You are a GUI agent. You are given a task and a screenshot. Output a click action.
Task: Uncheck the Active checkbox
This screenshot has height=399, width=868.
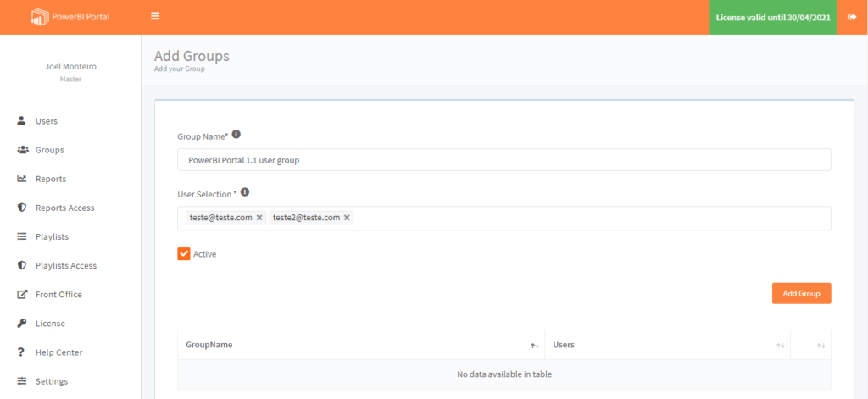(x=184, y=253)
